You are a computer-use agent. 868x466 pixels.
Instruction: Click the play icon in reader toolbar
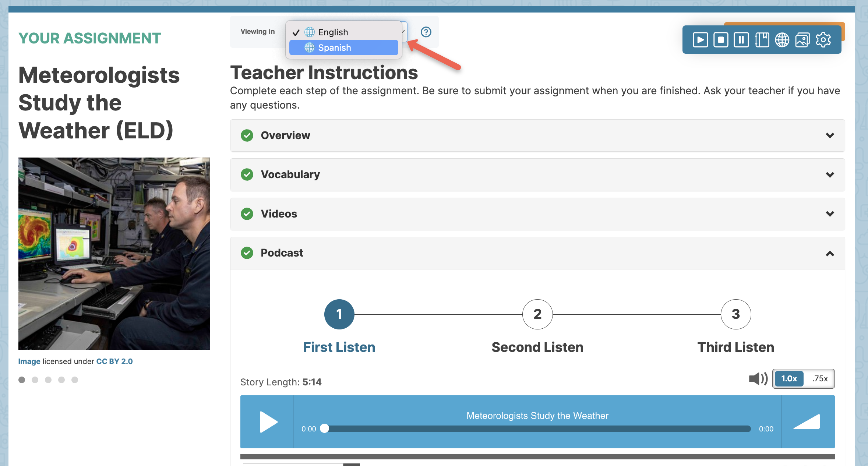click(x=700, y=40)
